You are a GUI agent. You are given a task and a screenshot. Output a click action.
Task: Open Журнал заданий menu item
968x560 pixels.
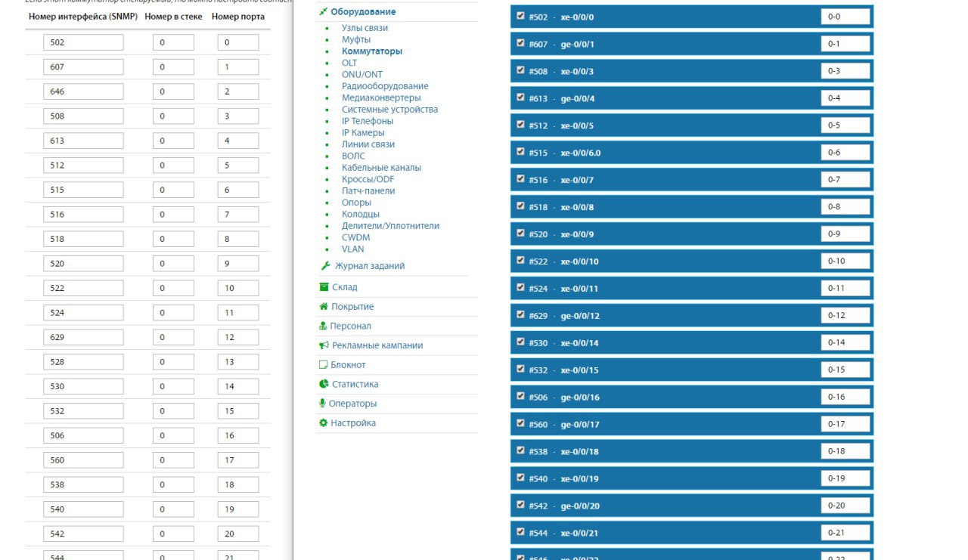point(370,266)
